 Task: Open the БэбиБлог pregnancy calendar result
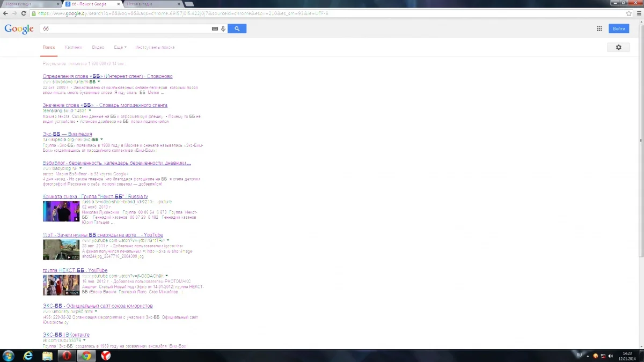[x=117, y=163]
